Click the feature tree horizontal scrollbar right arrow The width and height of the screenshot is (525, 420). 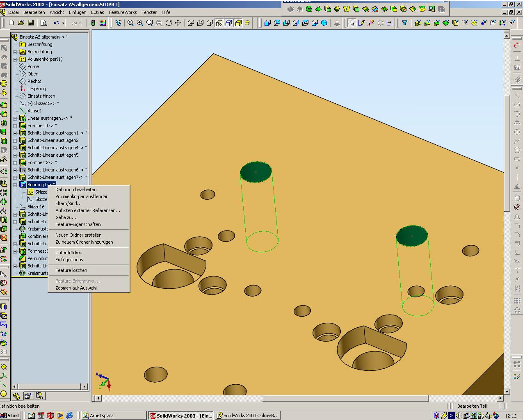84,386
